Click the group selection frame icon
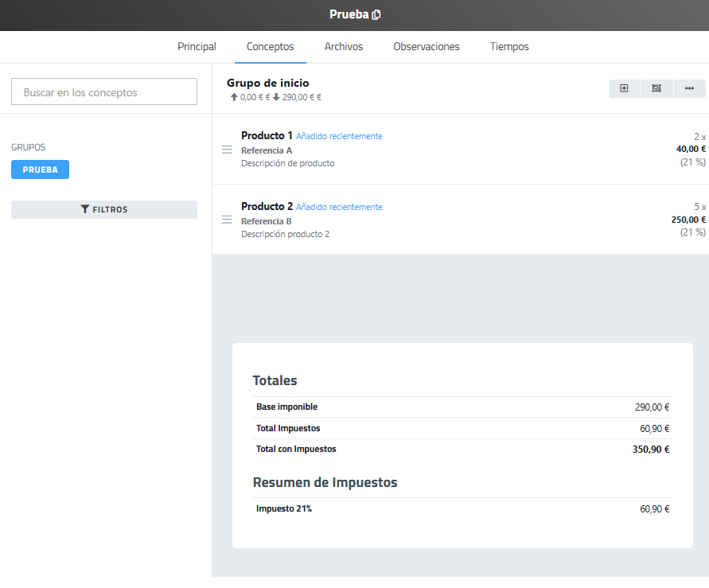709x588 pixels. (x=656, y=88)
